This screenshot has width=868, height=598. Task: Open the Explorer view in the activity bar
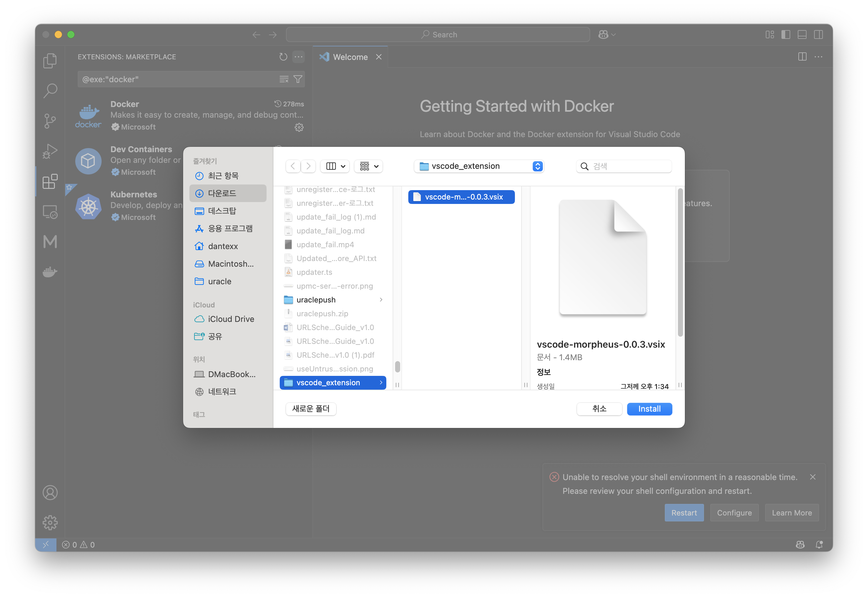pyautogui.click(x=50, y=61)
